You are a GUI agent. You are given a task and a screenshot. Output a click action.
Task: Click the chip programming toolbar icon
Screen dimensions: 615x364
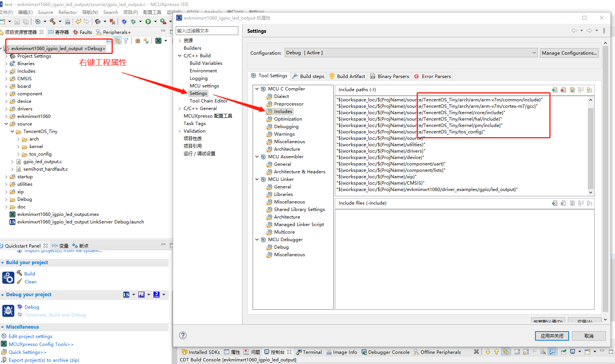click(98, 21)
